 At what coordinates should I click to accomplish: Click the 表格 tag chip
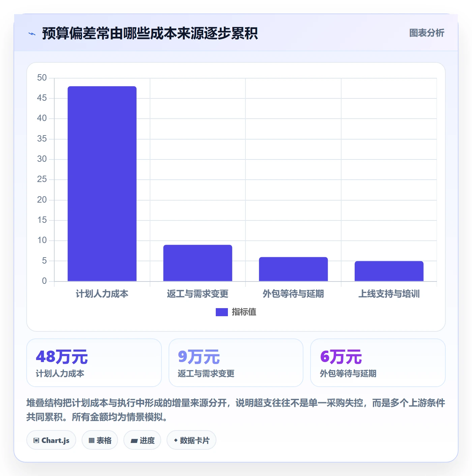pos(100,440)
